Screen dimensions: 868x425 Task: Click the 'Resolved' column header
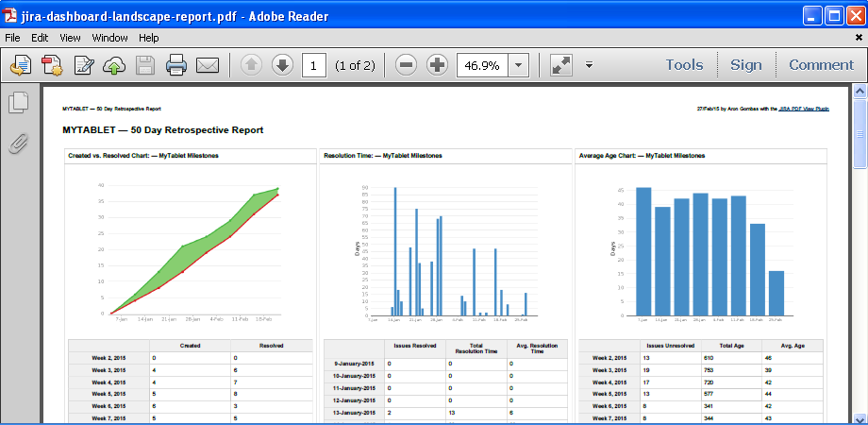pos(272,346)
